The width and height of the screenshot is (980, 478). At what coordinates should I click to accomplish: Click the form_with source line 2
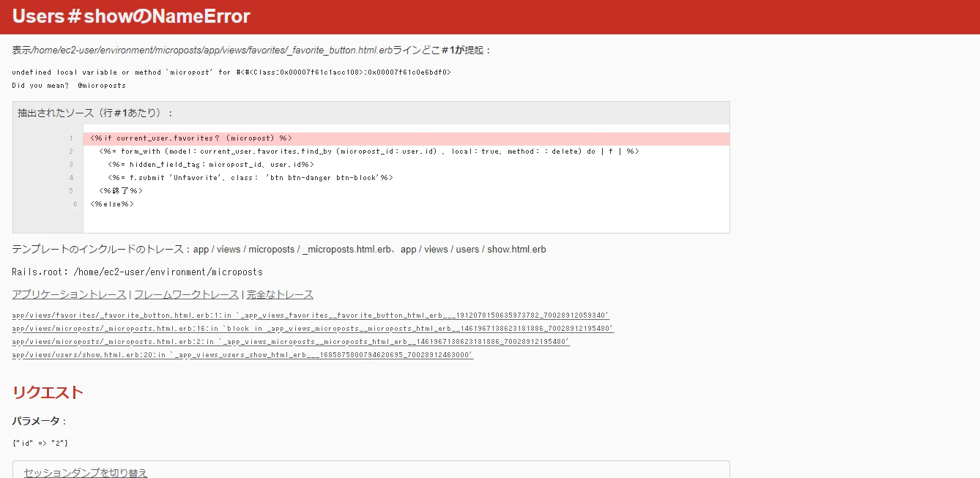coord(369,152)
